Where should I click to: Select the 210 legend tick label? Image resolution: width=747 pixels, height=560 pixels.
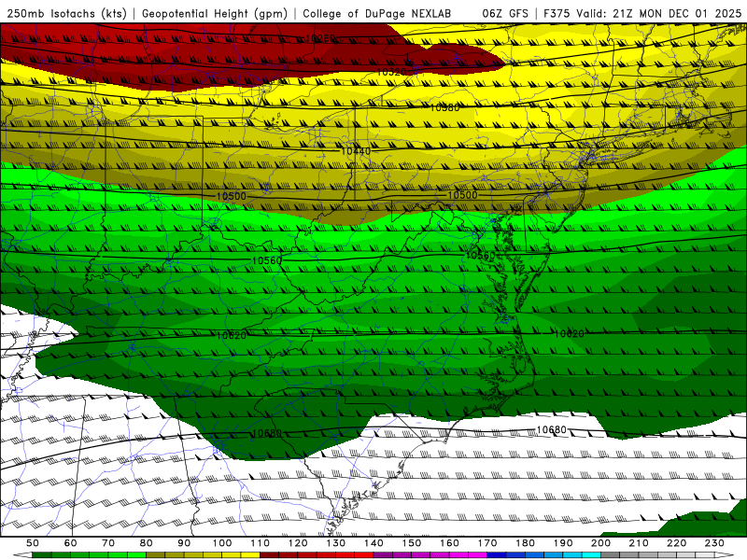click(x=639, y=543)
